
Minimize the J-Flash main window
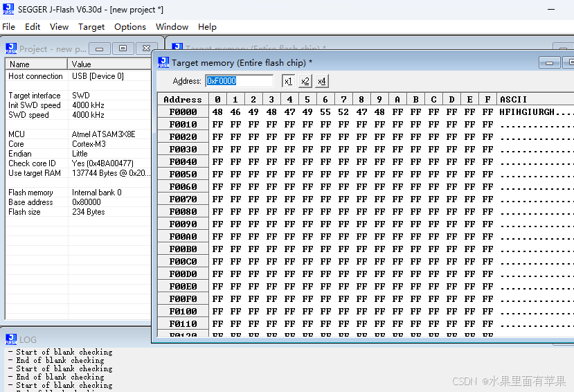pos(551,10)
